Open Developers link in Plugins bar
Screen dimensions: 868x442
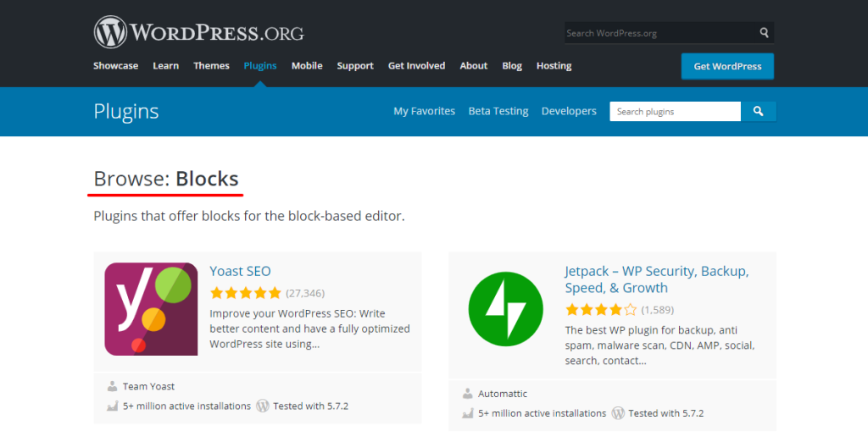point(569,111)
